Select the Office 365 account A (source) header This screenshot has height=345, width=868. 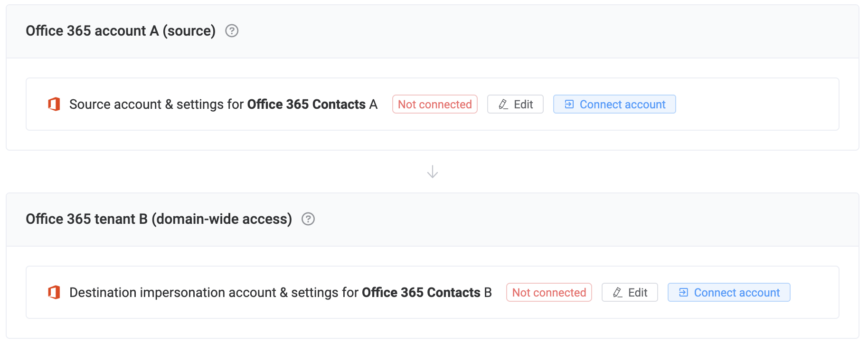[x=121, y=31]
